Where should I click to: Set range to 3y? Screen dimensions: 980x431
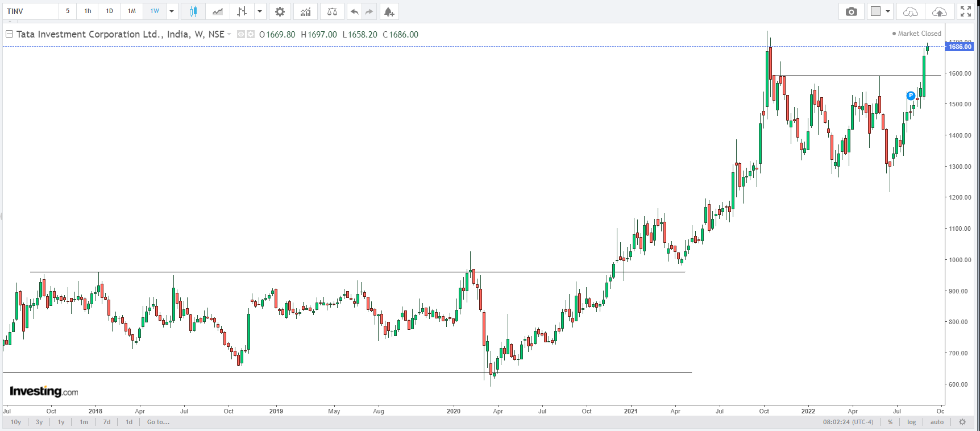[x=39, y=422]
